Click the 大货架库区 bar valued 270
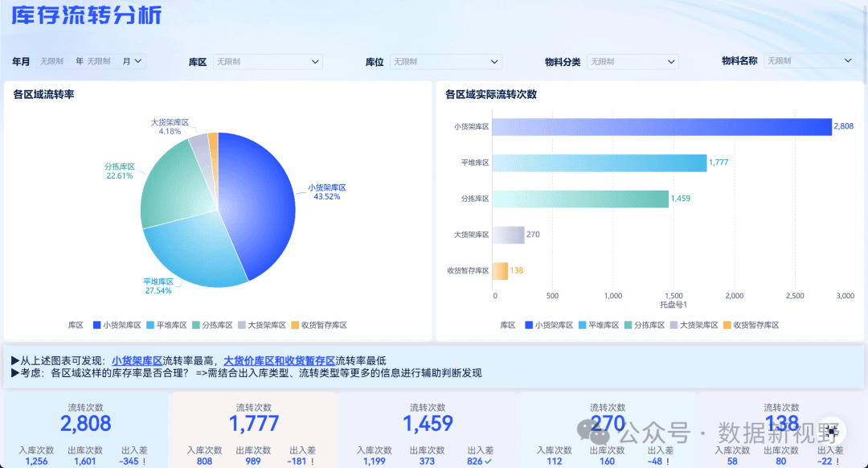Viewport: 868px width, 468px height. pos(508,235)
